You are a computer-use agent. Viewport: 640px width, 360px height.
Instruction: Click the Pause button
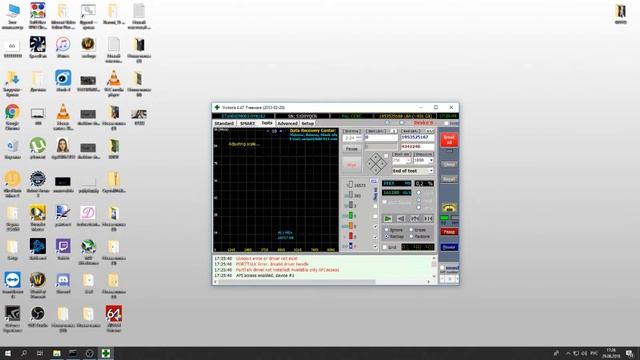tap(351, 149)
